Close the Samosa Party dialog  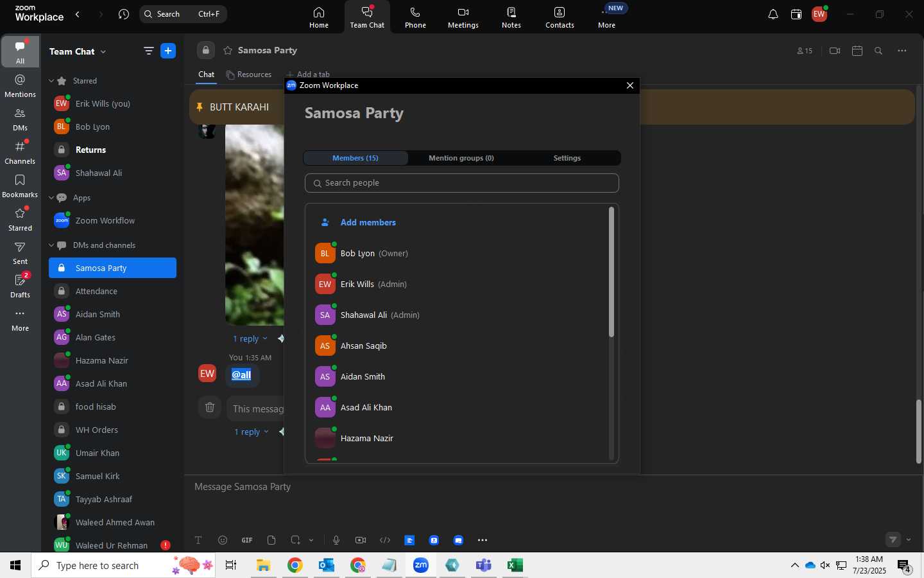(630, 85)
